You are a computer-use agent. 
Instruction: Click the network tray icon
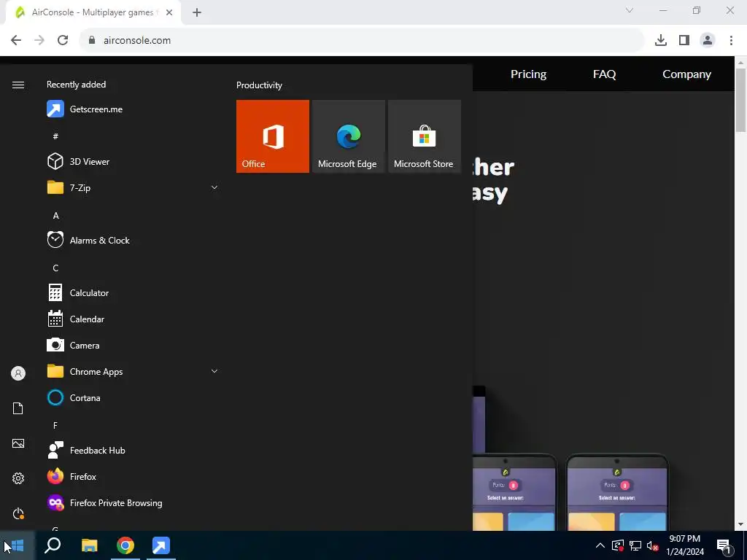pyautogui.click(x=635, y=545)
